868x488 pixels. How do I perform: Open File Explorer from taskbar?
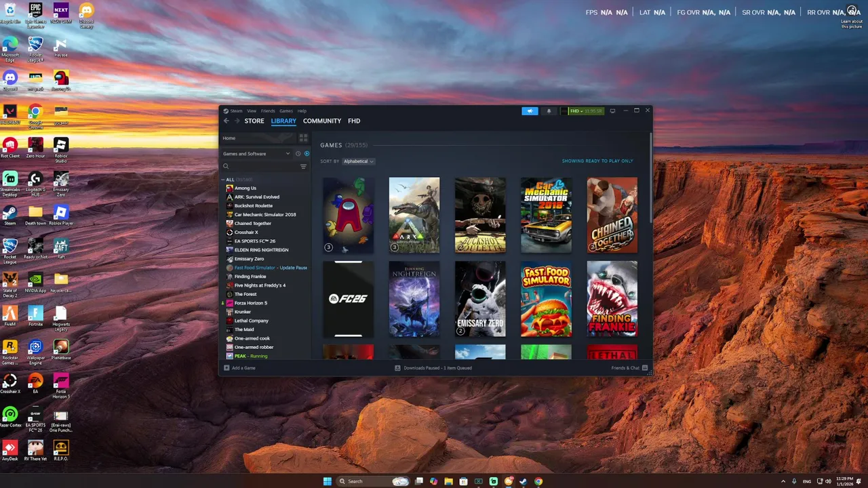coord(448,481)
